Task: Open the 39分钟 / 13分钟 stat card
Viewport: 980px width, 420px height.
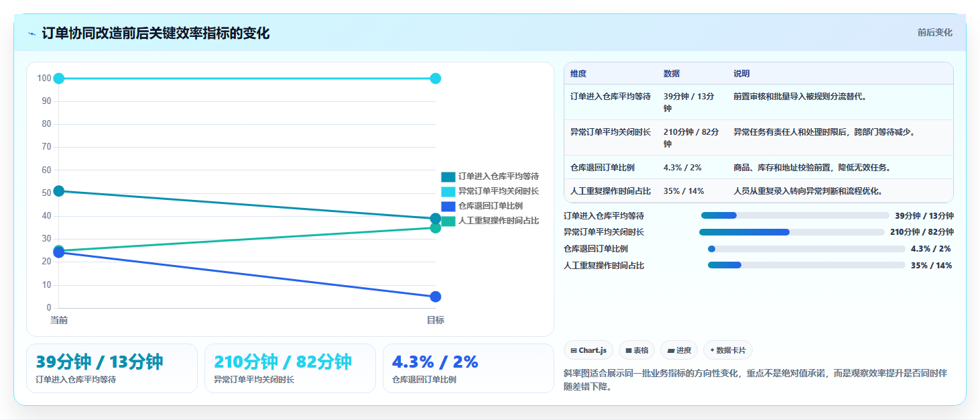Action: tap(112, 368)
